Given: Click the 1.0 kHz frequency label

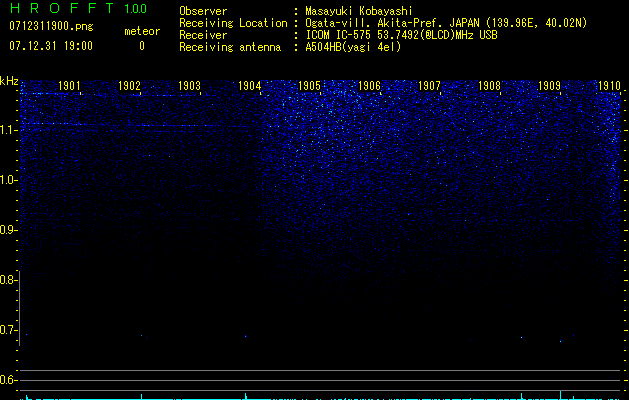Looking at the screenshot, I should click(8, 180).
